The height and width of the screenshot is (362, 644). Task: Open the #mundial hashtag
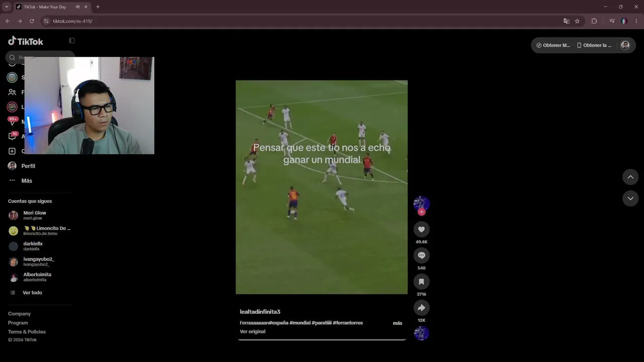300,323
